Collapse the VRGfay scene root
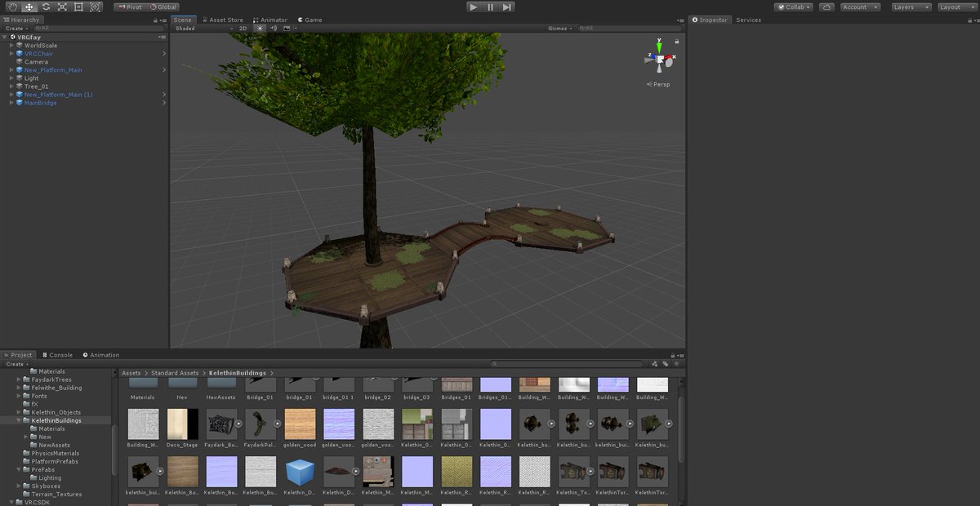 [x=5, y=37]
